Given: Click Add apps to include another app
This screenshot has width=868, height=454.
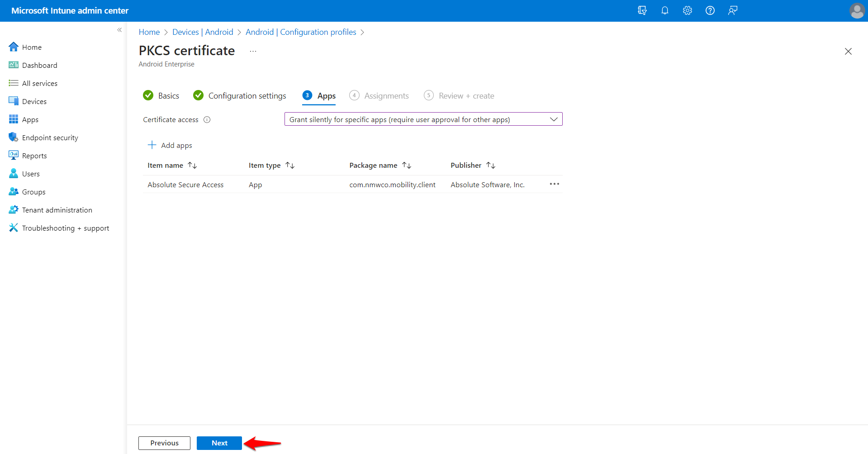Looking at the screenshot, I should click(170, 145).
